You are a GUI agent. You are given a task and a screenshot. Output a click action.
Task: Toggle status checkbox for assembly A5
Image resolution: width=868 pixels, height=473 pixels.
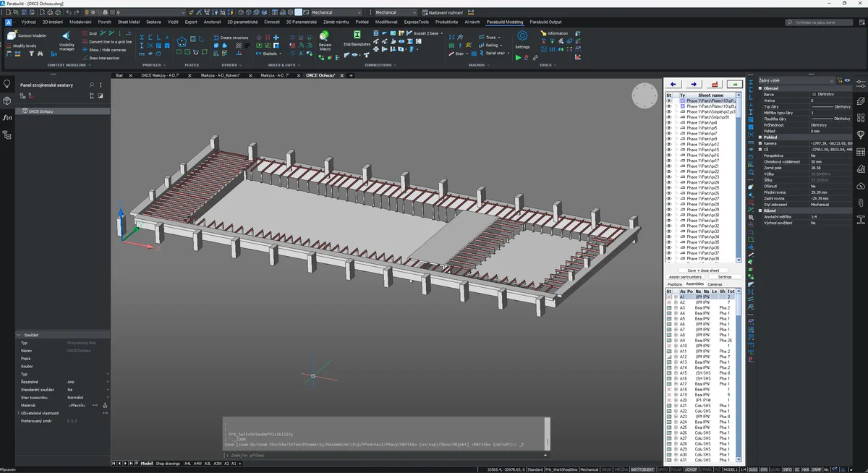(669, 319)
